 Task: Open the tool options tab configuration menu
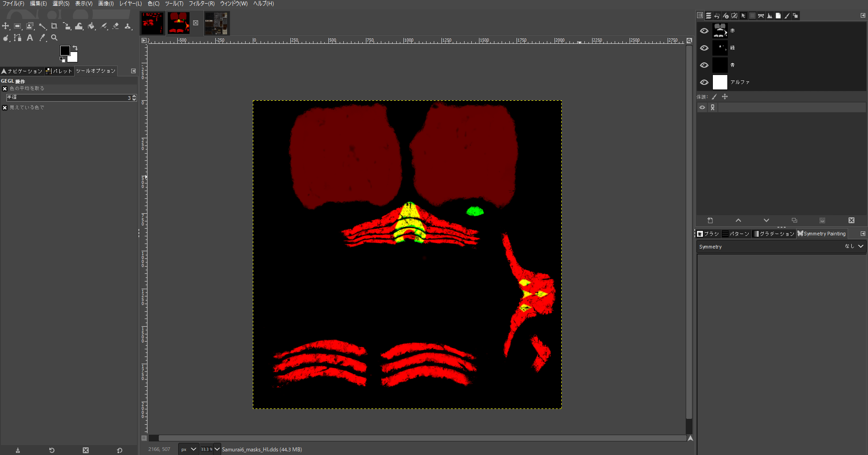click(x=133, y=71)
